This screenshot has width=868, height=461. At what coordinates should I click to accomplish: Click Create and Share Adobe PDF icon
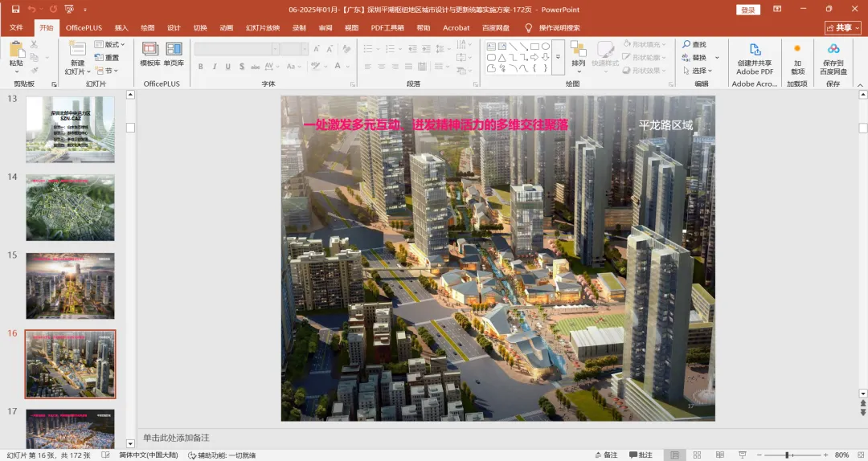click(x=755, y=49)
